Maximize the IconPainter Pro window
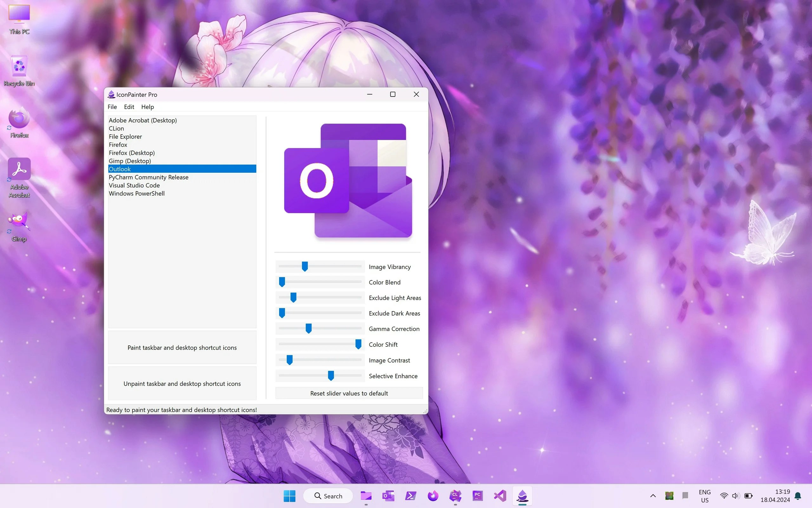812x508 pixels. 393,94
